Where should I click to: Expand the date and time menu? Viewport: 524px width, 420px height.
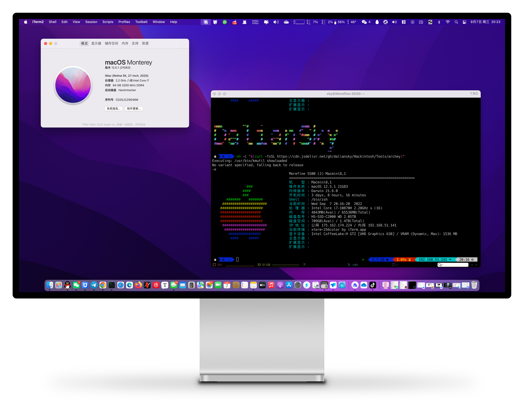click(x=485, y=22)
